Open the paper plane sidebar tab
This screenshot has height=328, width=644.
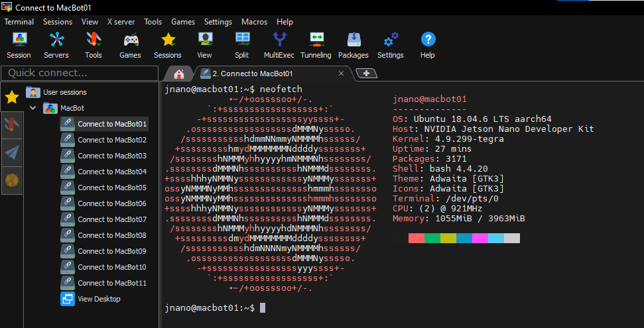tap(11, 153)
